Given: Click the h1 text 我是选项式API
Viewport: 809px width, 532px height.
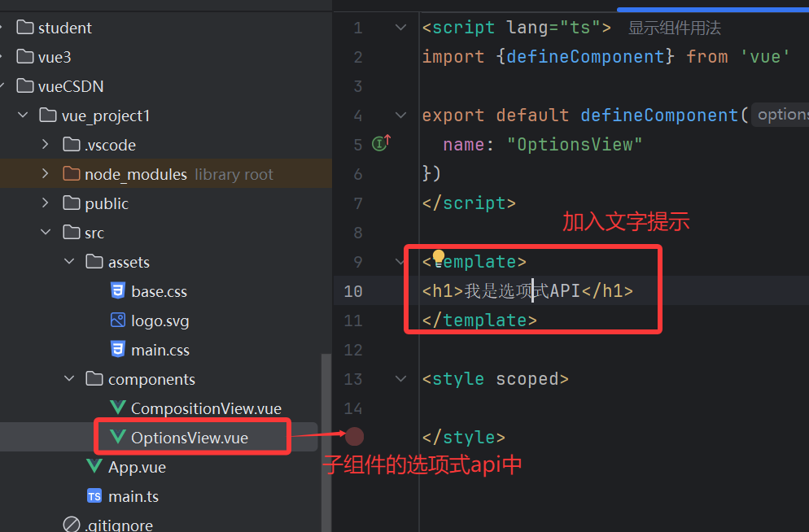Looking at the screenshot, I should [x=523, y=291].
